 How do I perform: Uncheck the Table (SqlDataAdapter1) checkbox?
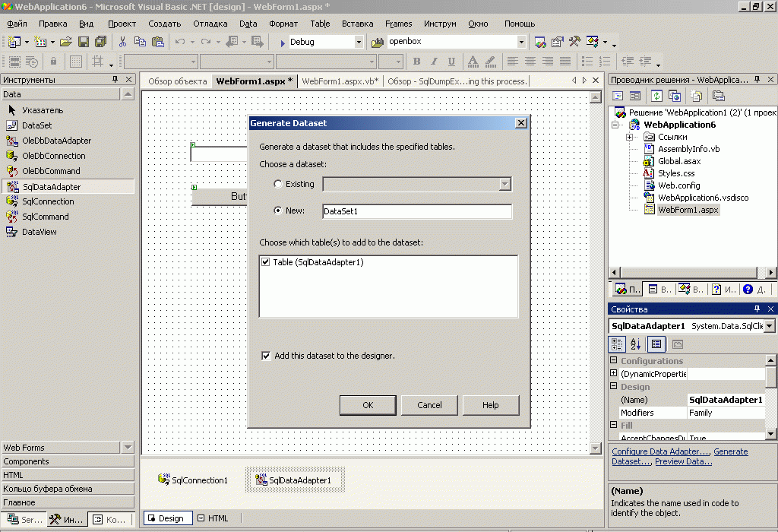[x=265, y=262]
